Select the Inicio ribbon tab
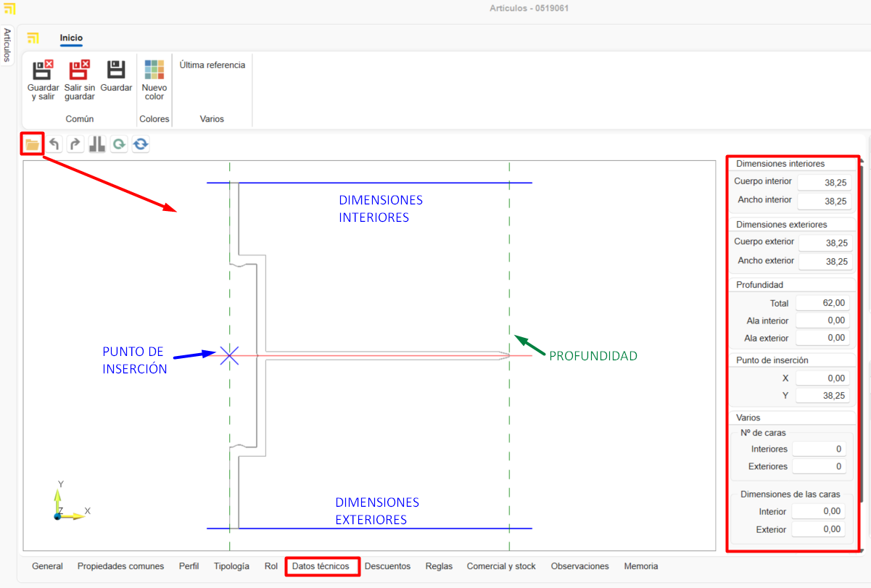 [x=71, y=38]
